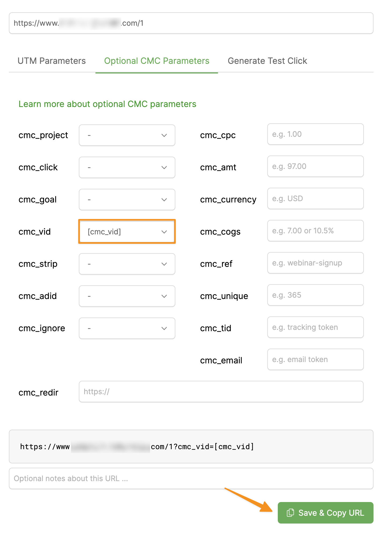The height and width of the screenshot is (546, 392).
Task: Click the destination URL field at top
Action: coord(191,23)
